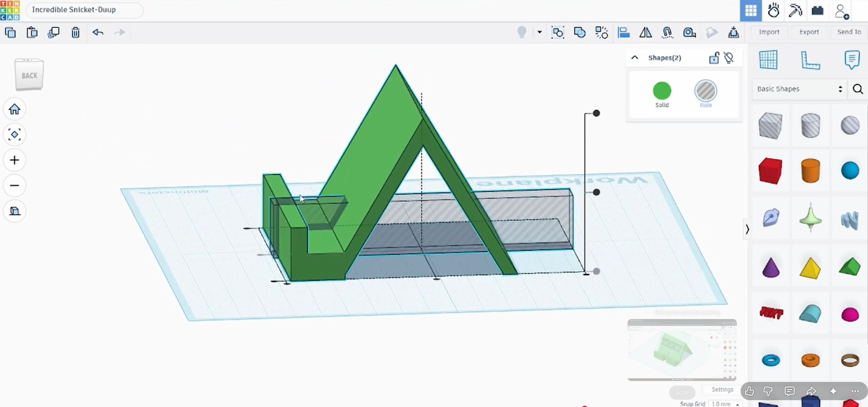Click the thumbs up icon
868x407 pixels.
coord(749,391)
